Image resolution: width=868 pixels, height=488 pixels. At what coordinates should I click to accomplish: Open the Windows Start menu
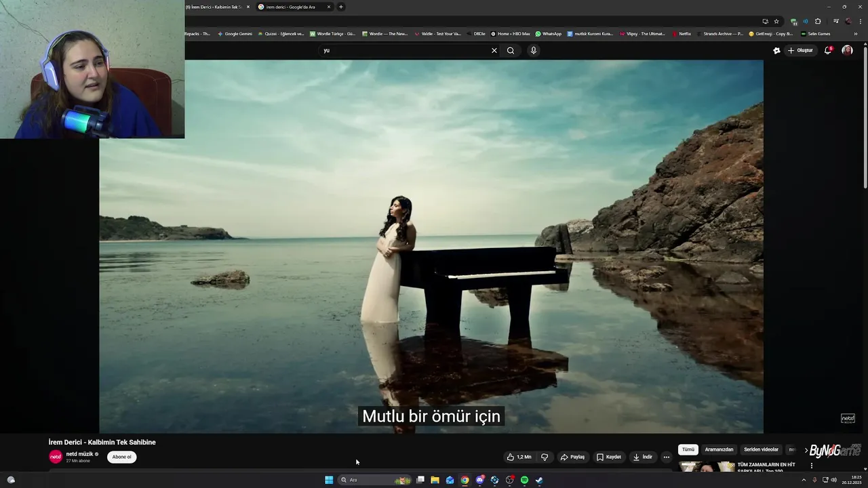point(329,480)
